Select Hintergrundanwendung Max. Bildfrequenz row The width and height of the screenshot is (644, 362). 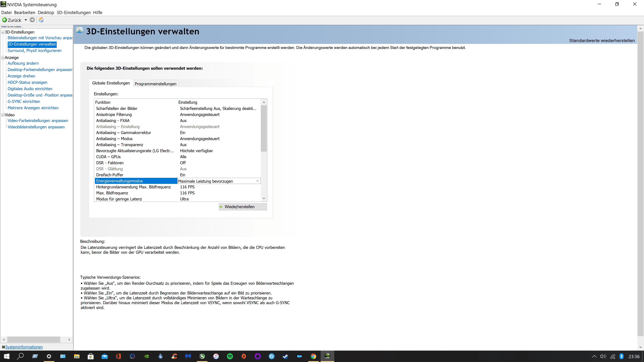point(177,187)
